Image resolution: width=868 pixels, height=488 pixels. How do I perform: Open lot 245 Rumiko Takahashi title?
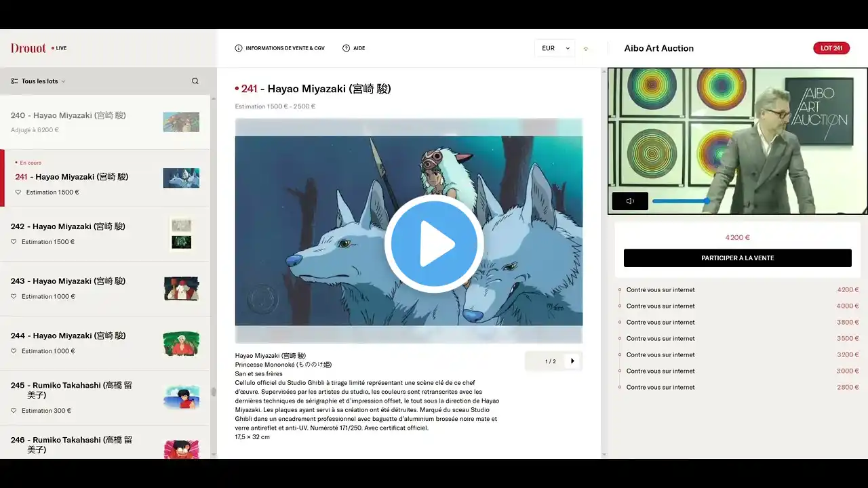pos(71,390)
